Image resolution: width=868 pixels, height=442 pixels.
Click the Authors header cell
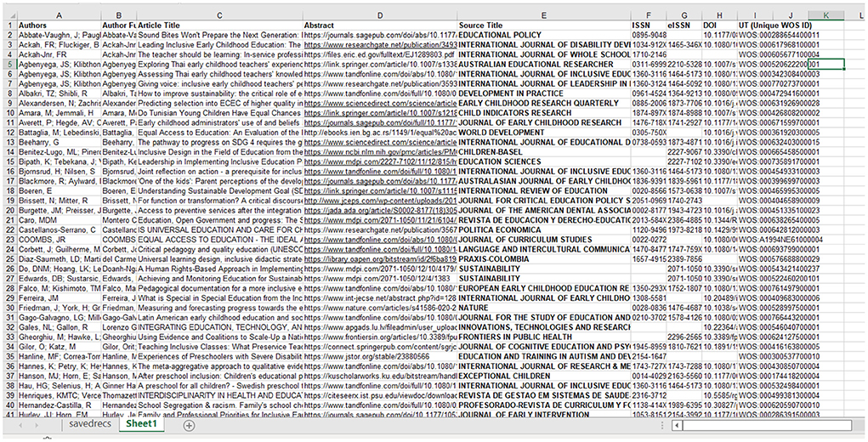click(60, 25)
